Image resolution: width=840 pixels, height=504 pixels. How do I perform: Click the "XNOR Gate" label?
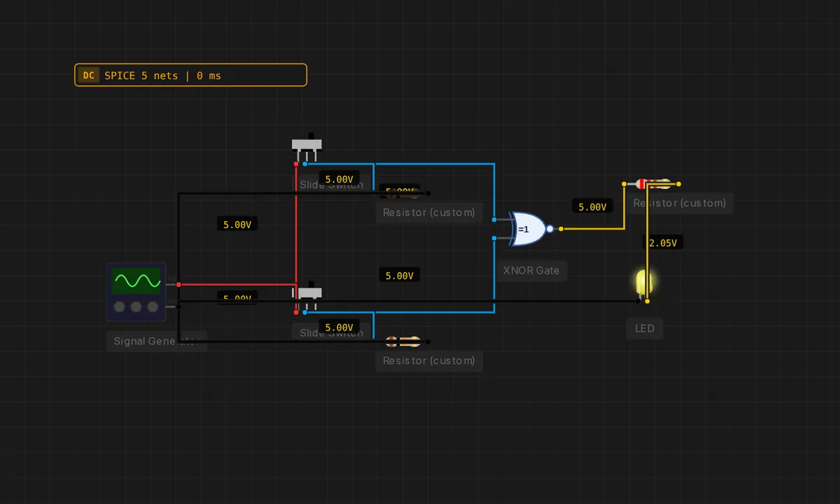coord(531,270)
